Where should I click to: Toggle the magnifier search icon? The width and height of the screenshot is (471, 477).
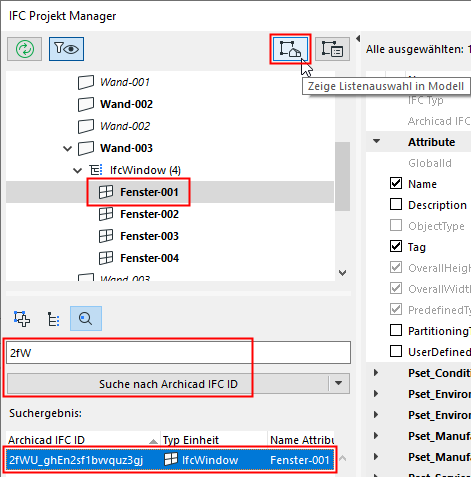(86, 319)
